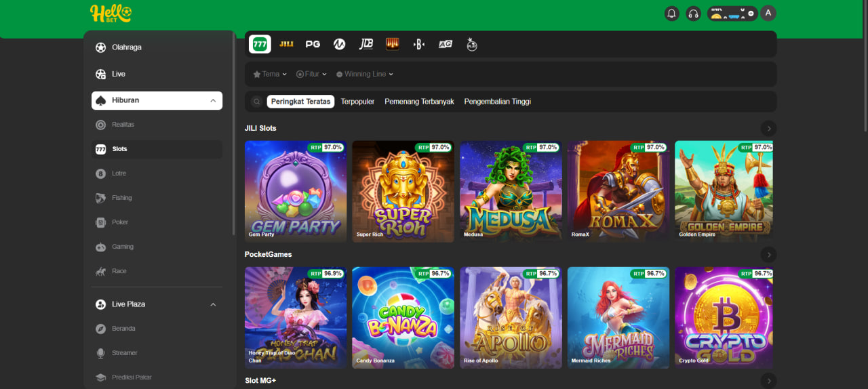The width and height of the screenshot is (868, 389).
Task: Show more Slot MG+ with arrow
Action: coord(768,381)
